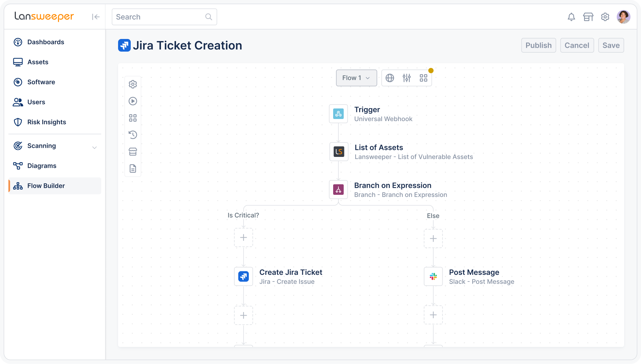This screenshot has width=641, height=364.
Task: Add a step under the Else branch
Action: tap(433, 239)
